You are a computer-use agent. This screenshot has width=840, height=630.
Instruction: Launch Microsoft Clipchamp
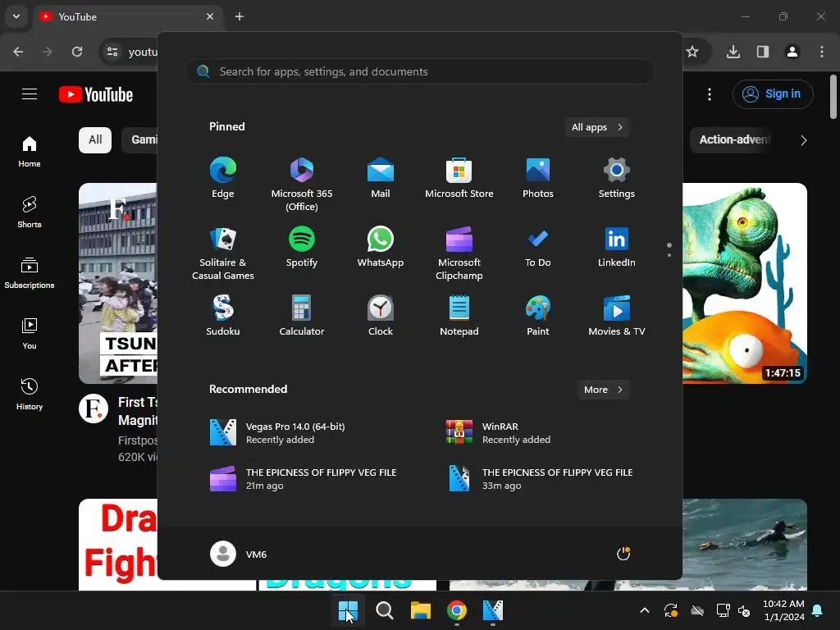(x=459, y=253)
